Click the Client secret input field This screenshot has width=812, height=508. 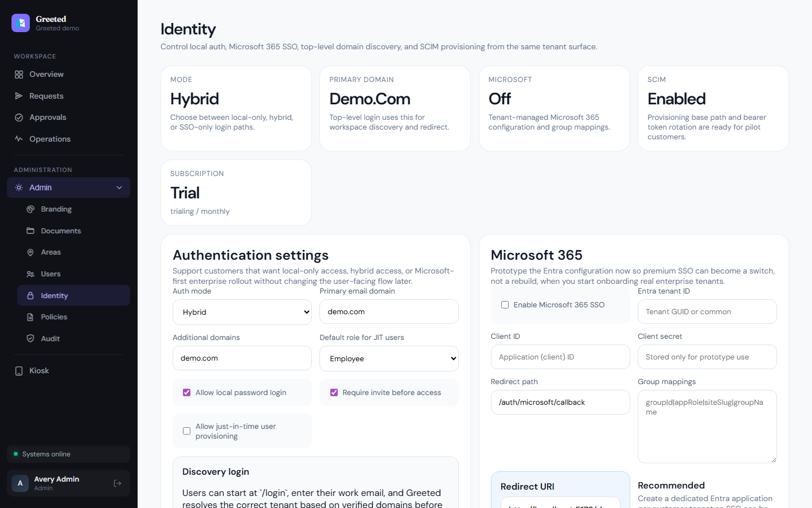(707, 357)
